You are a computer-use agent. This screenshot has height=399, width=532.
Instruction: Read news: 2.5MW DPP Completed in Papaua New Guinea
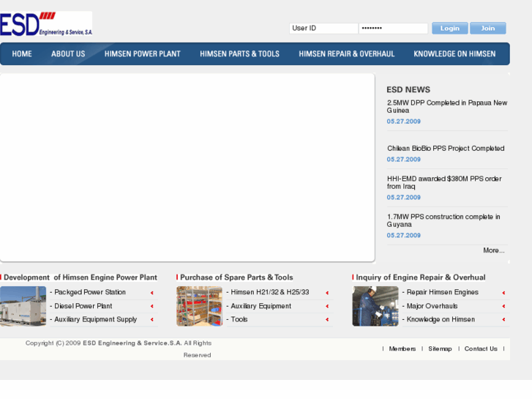(x=447, y=107)
